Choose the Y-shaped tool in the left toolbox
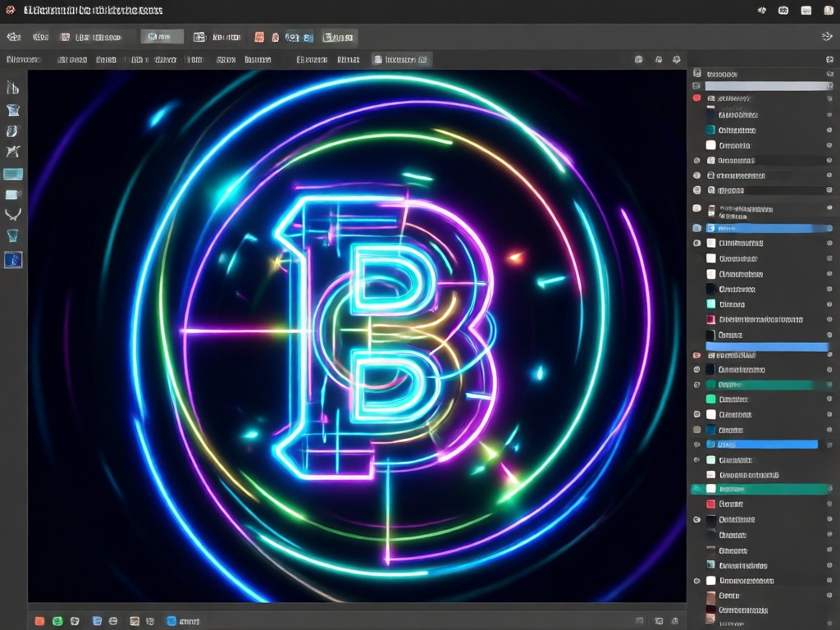 click(13, 215)
